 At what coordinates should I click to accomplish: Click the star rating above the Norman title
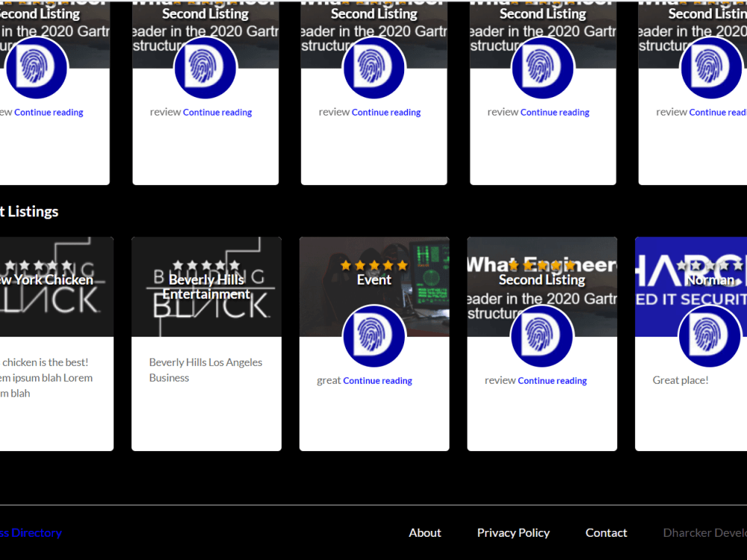(711, 265)
